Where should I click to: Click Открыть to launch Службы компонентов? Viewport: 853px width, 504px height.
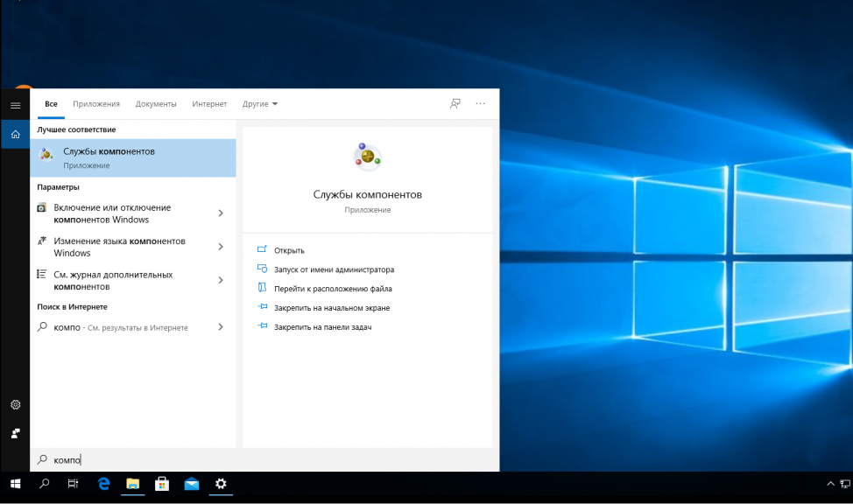pyautogui.click(x=289, y=250)
